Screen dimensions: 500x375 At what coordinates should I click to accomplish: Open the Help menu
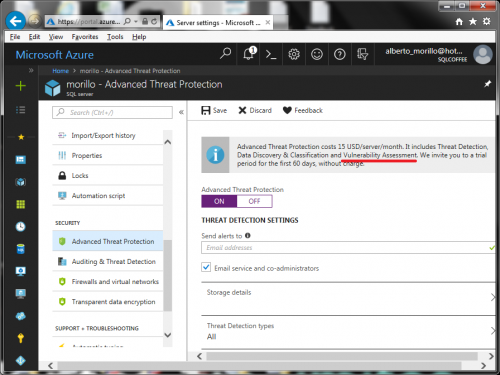[139, 37]
